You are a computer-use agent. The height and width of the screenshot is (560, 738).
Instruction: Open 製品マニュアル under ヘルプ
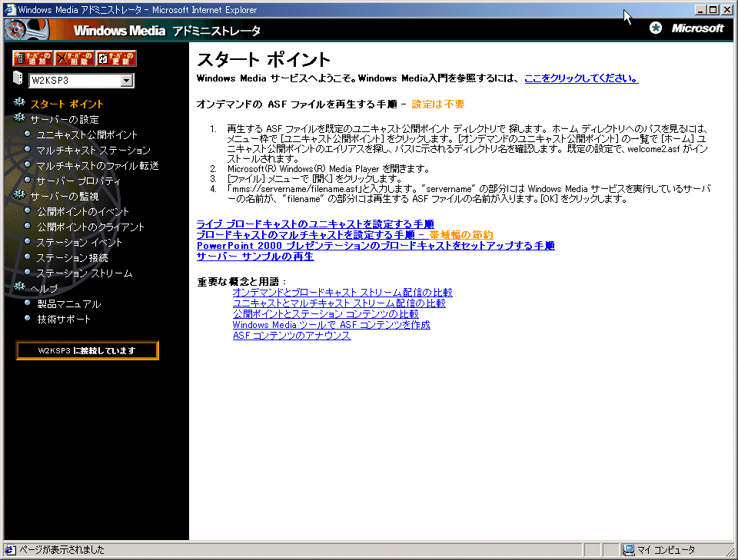click(x=68, y=303)
